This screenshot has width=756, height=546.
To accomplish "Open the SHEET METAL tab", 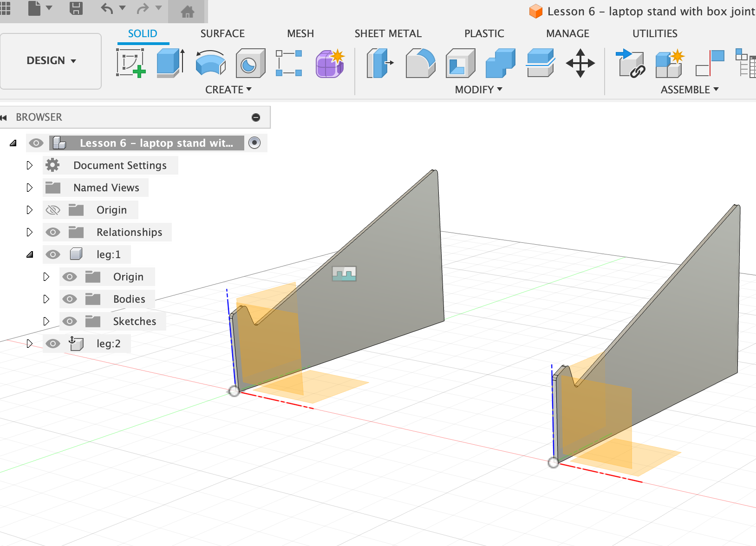I will 388,33.
